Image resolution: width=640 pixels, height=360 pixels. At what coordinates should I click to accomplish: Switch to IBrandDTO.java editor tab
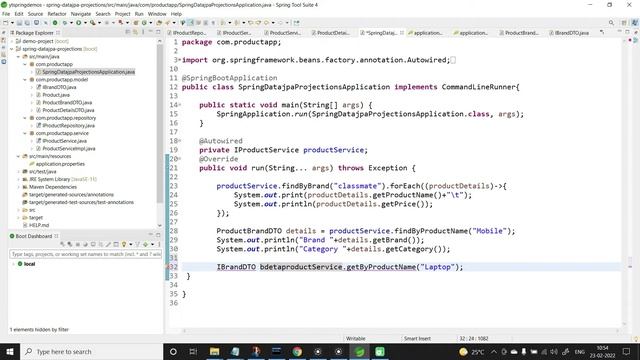tap(571, 33)
